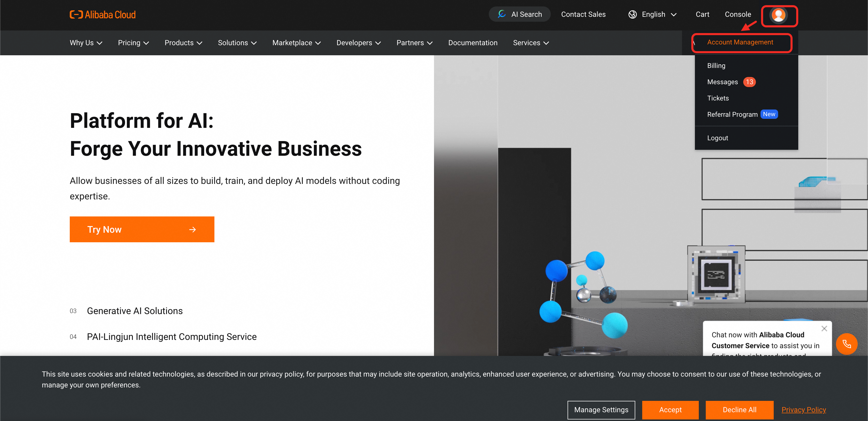Image resolution: width=868 pixels, height=421 pixels.
Task: Open the Solutions dropdown
Action: tap(237, 43)
